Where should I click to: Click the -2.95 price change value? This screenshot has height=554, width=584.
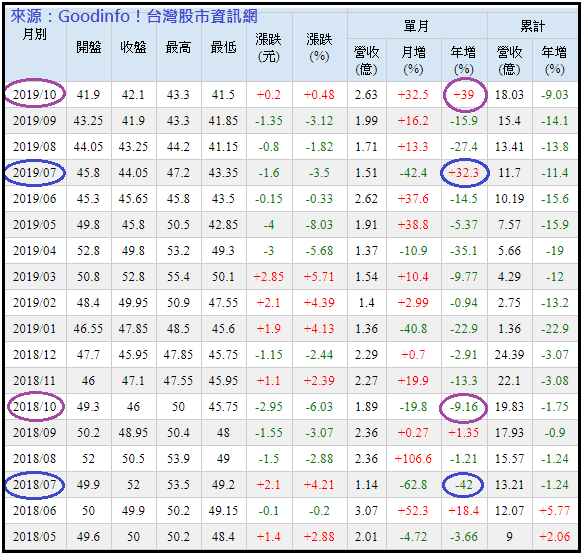coord(269,407)
